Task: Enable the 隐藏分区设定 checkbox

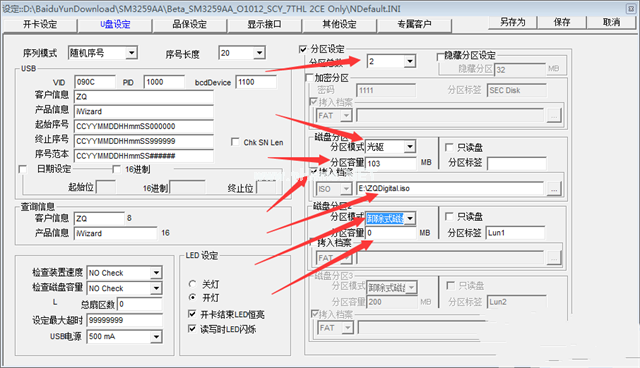Action: (x=440, y=56)
